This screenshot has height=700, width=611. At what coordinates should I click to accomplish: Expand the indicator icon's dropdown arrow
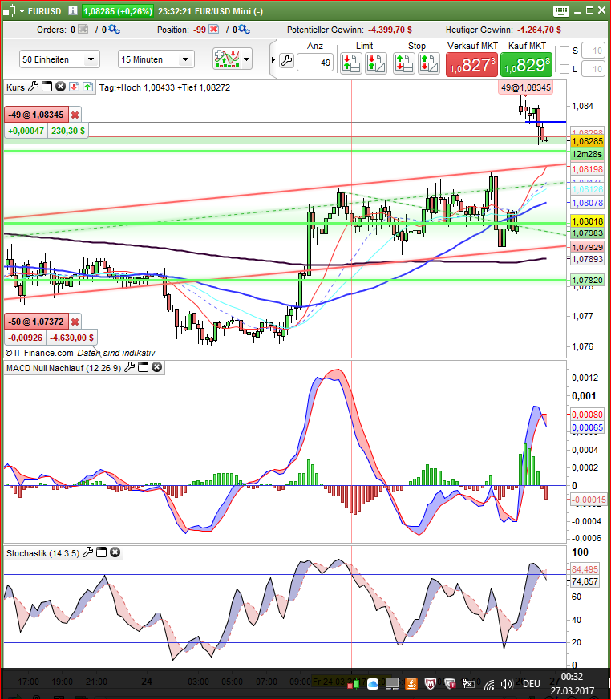pos(247,59)
